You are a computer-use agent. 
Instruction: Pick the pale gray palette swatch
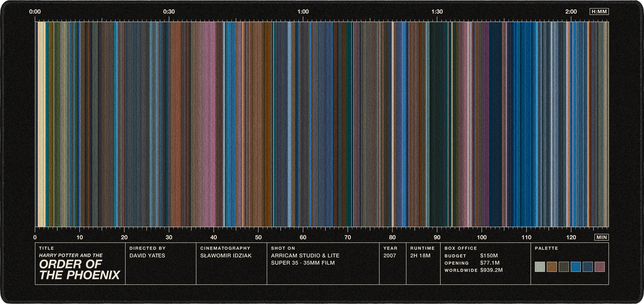click(540, 267)
